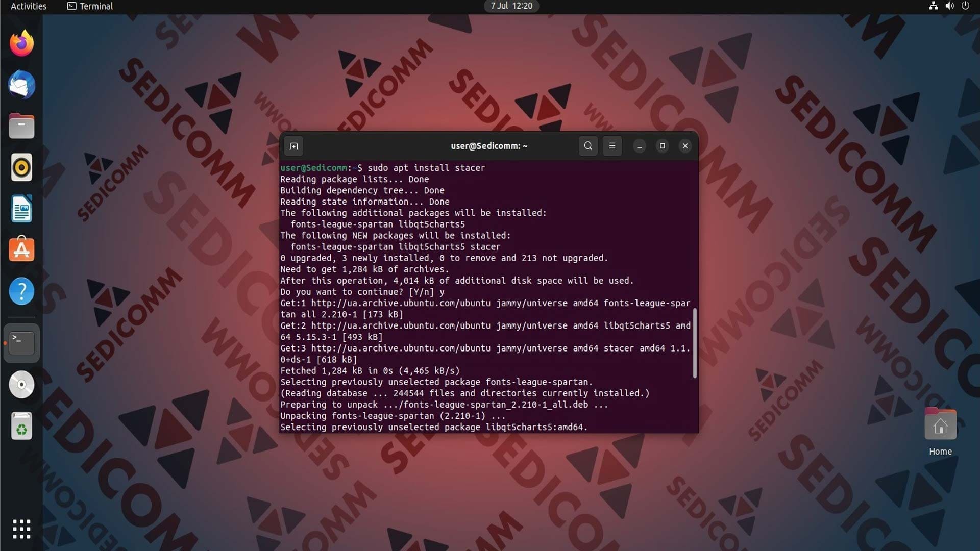Select the Terminal icon in dock

21,342
